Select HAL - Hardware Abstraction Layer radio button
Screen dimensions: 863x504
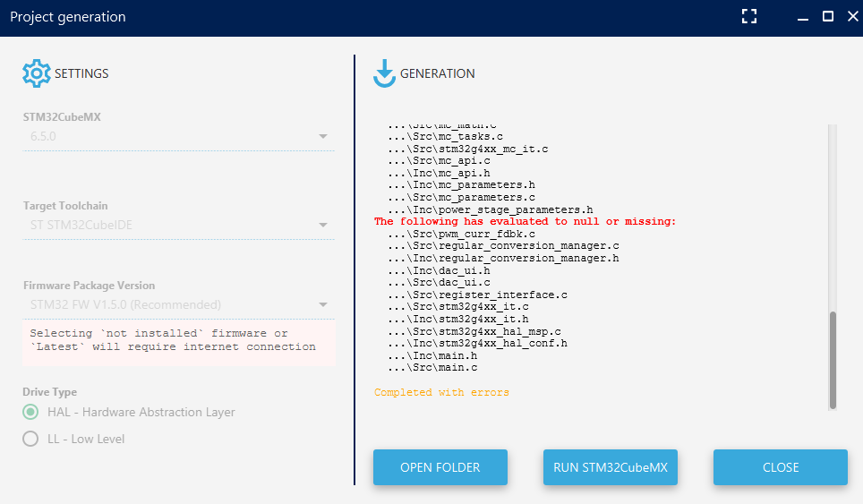coord(30,412)
